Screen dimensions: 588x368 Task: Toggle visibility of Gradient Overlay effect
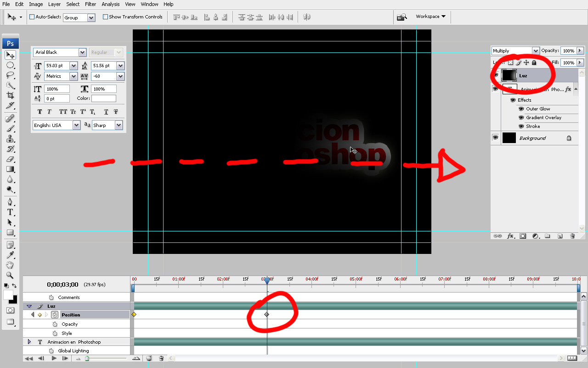point(521,118)
